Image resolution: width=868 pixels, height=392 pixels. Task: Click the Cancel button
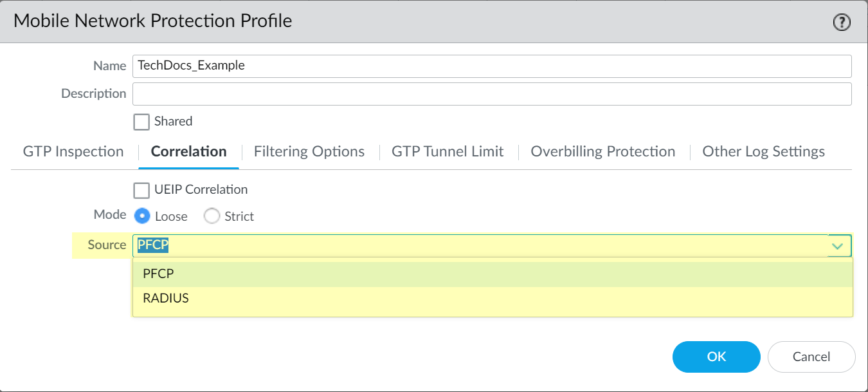tap(811, 357)
